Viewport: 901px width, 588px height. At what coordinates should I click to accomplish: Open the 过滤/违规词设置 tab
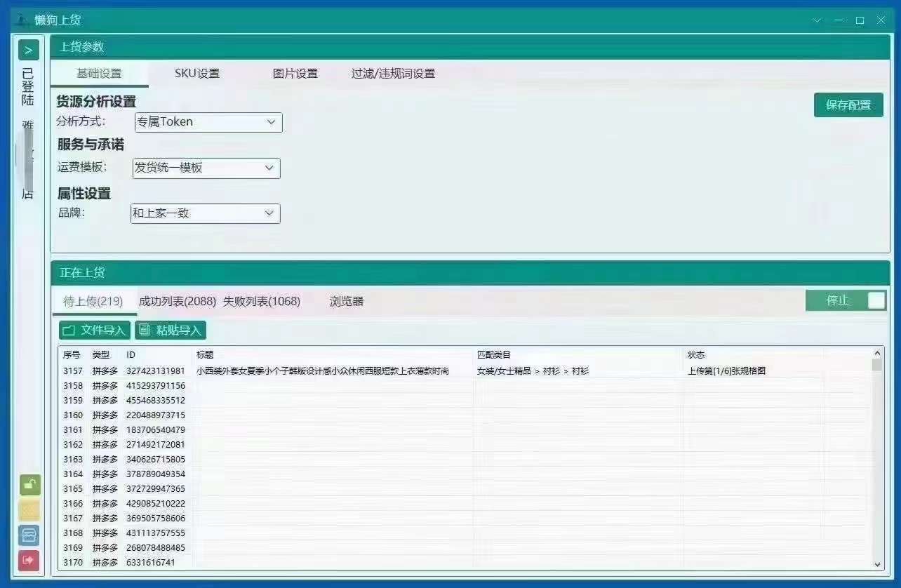click(x=394, y=74)
